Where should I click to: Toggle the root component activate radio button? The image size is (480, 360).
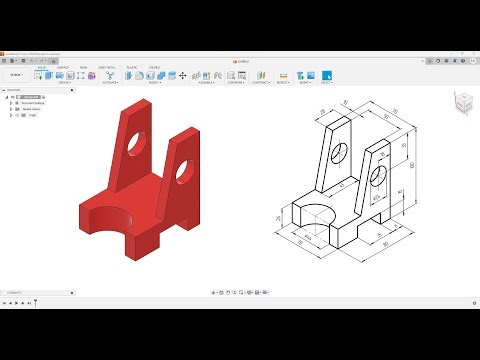tap(43, 97)
